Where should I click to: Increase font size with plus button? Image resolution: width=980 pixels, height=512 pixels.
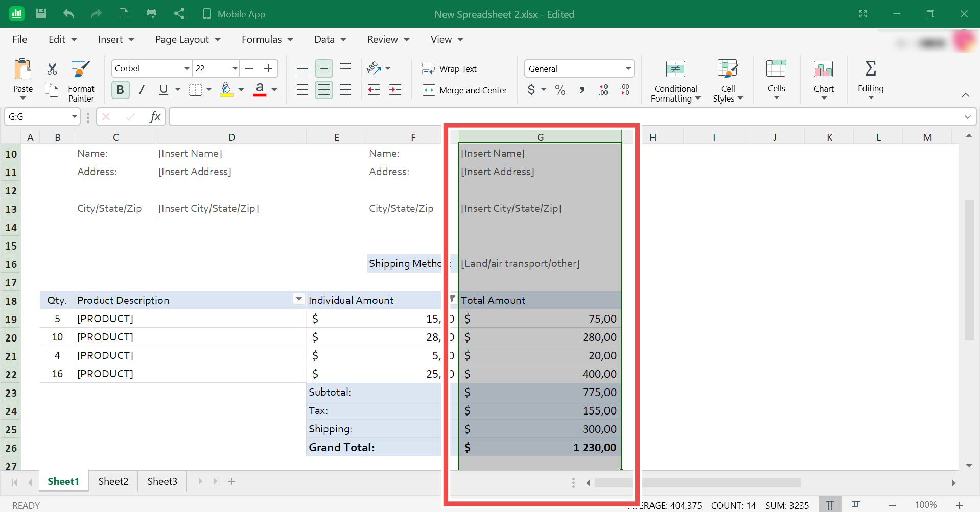click(268, 68)
